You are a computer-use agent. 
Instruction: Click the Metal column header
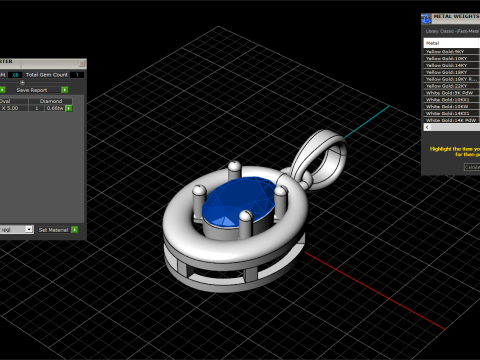click(x=452, y=43)
